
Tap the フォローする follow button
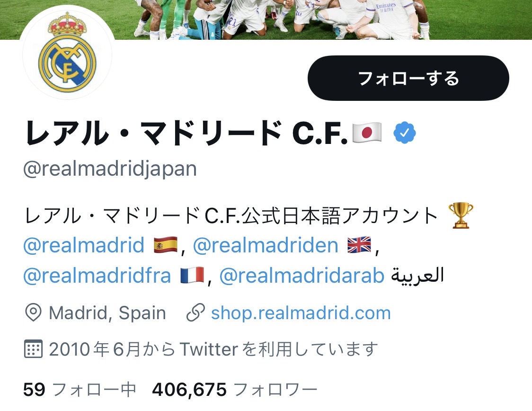point(408,78)
